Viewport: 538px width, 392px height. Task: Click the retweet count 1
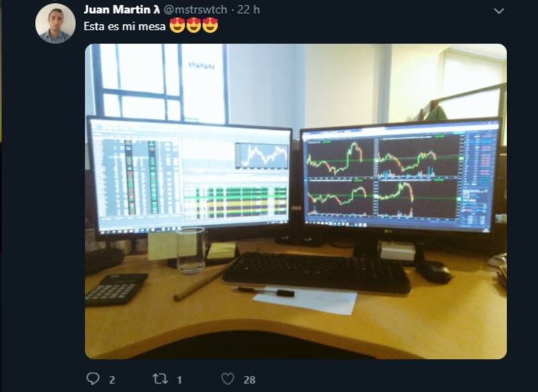179,380
